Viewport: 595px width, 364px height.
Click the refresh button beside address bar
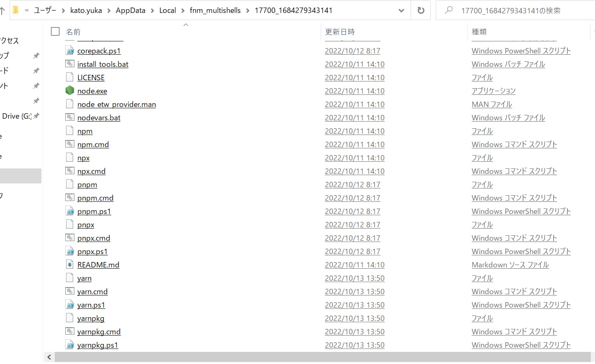[421, 10]
